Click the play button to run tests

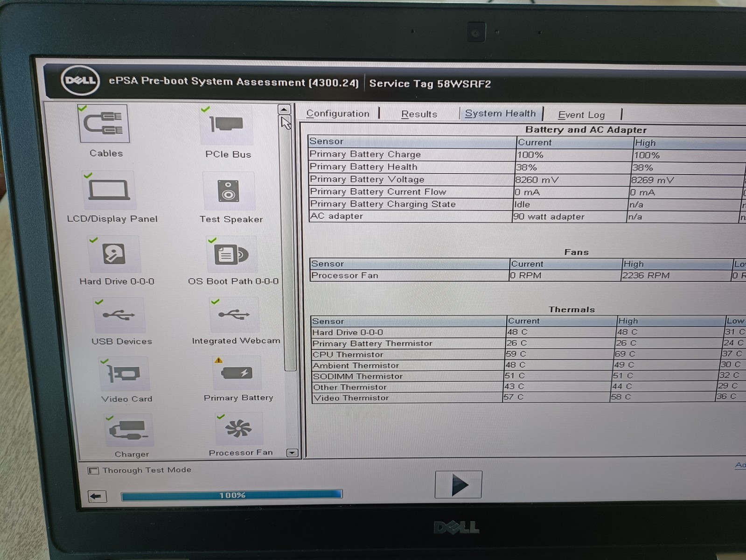pos(458,485)
